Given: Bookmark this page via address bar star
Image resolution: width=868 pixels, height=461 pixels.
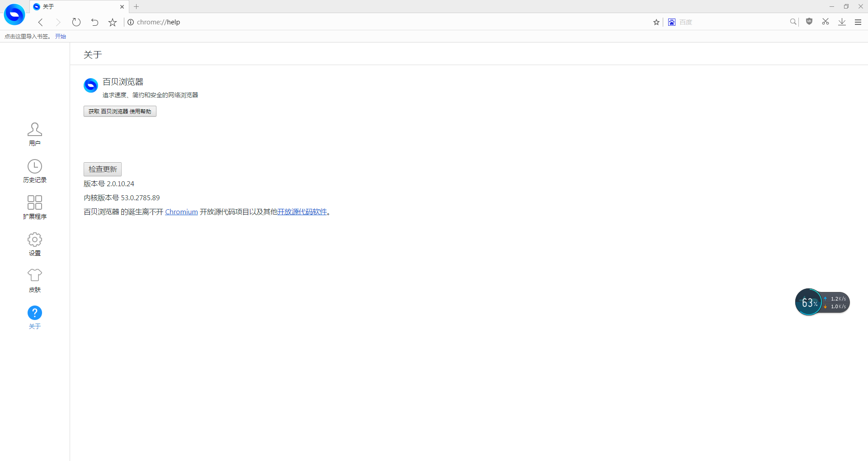Looking at the screenshot, I should (656, 22).
